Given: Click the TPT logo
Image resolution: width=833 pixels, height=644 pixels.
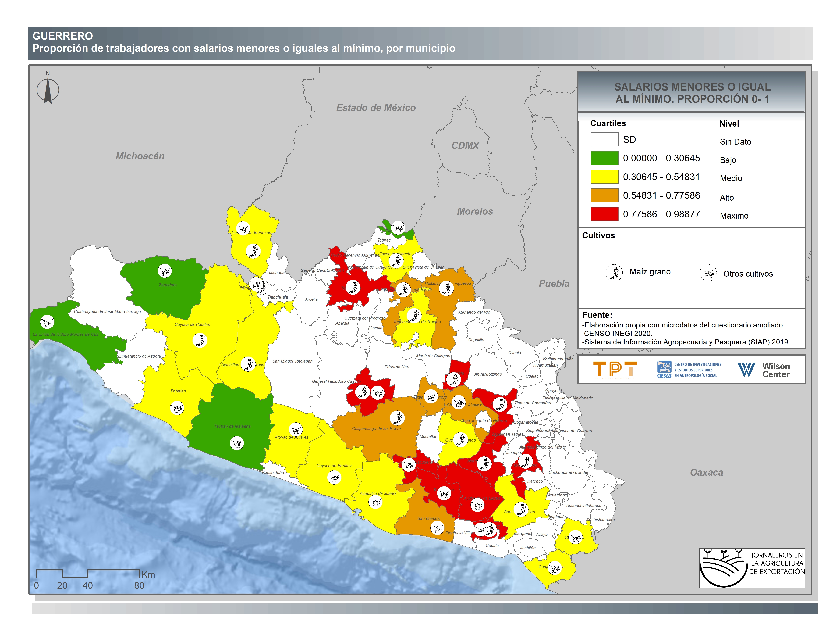Looking at the screenshot, I should [615, 369].
